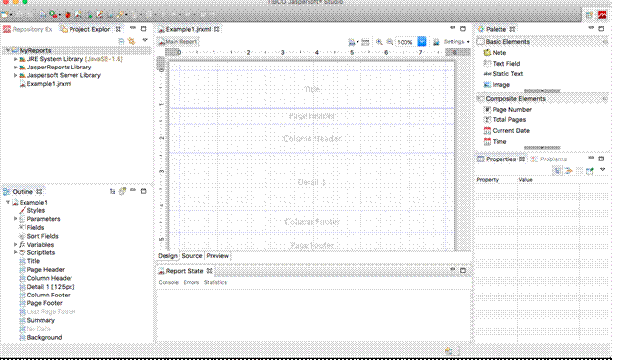Expand the Jaspersoft Server Library node
Screen dimensions: 618x364
(x=16, y=75)
